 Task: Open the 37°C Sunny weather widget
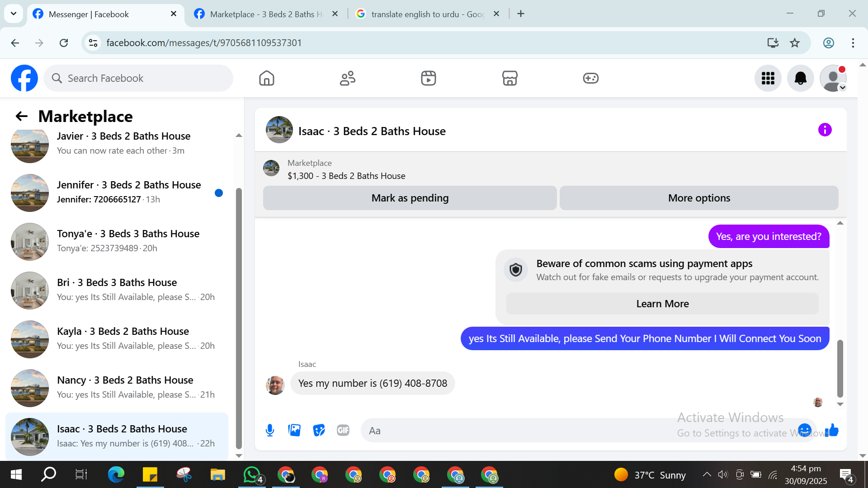(650, 475)
